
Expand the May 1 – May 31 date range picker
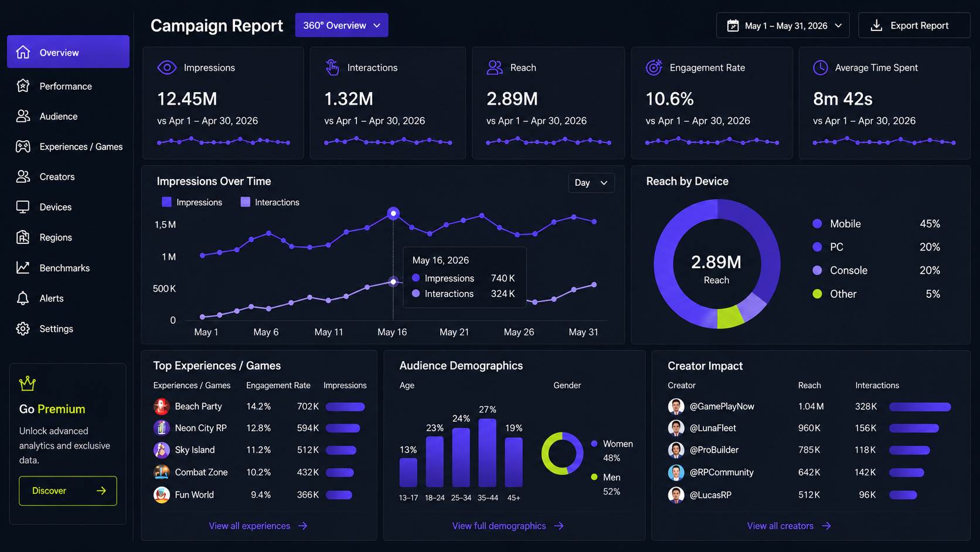[x=783, y=26]
